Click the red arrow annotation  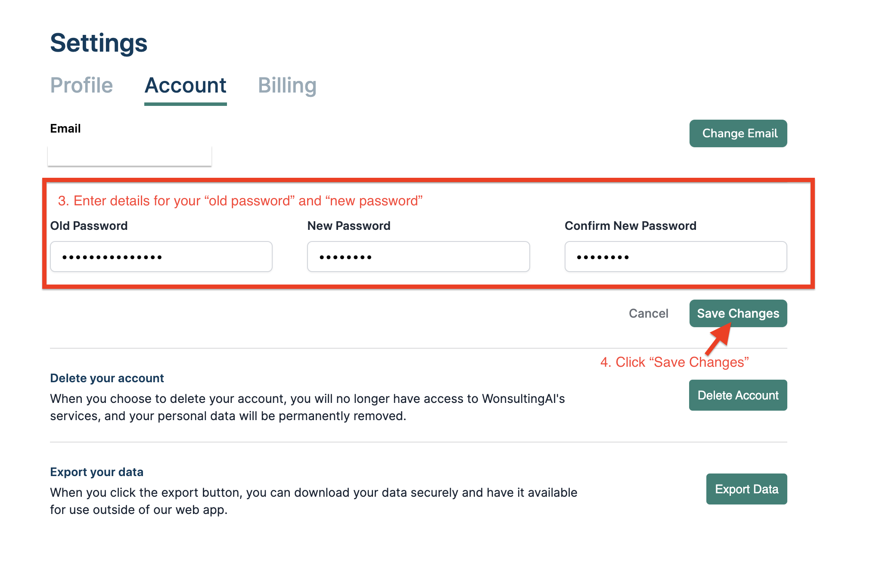718,338
